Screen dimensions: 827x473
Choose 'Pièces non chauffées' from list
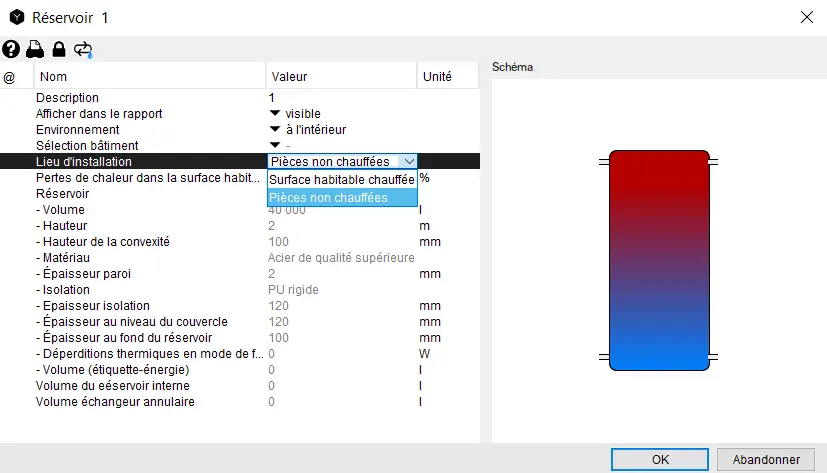pyautogui.click(x=341, y=198)
